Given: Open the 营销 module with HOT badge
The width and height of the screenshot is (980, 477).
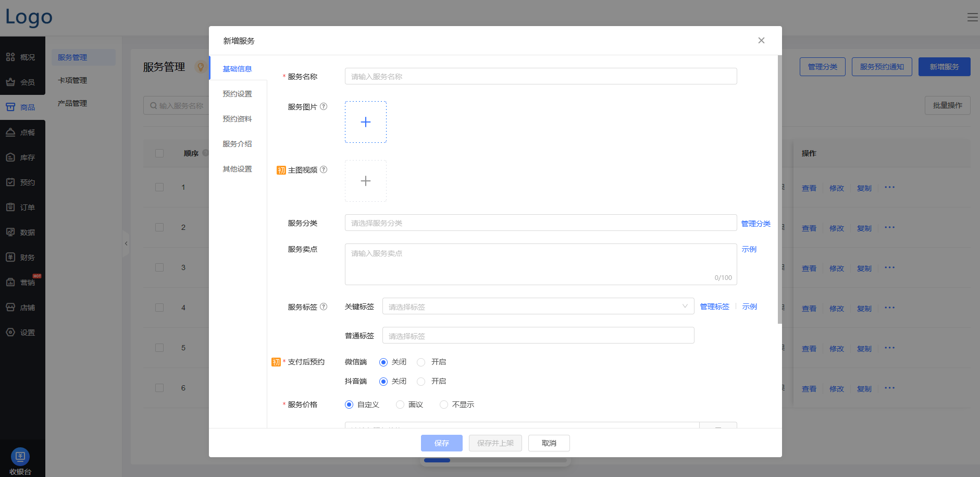Looking at the screenshot, I should (x=22, y=282).
